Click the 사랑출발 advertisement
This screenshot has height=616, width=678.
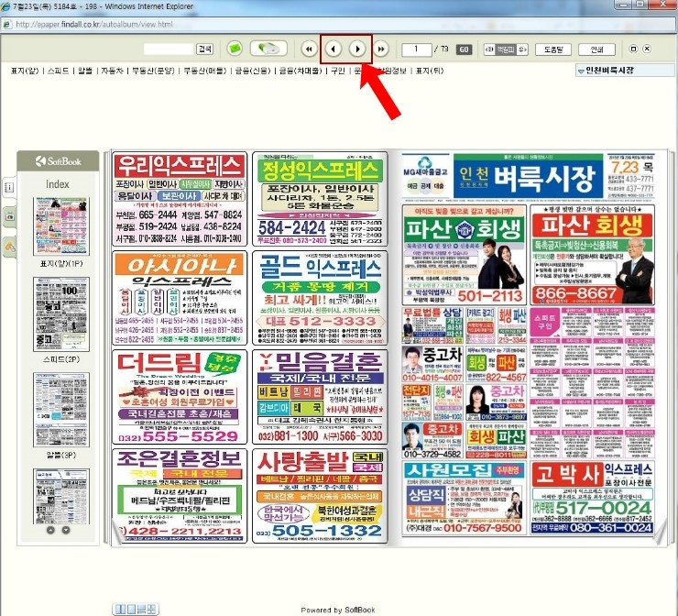[x=320, y=496]
